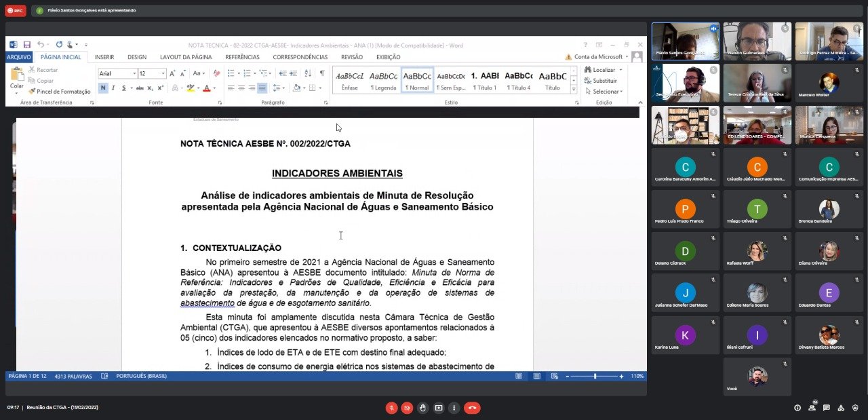Toggle the microphone mute button
This screenshot has height=420, width=868.
391,408
